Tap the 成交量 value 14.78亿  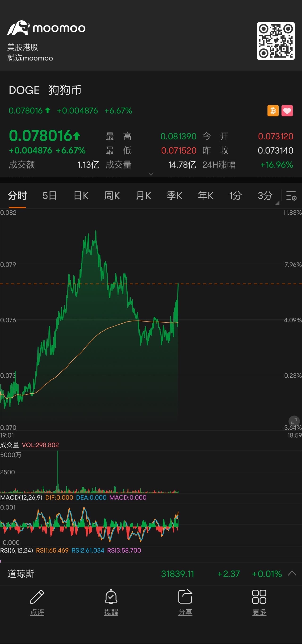tap(182, 165)
